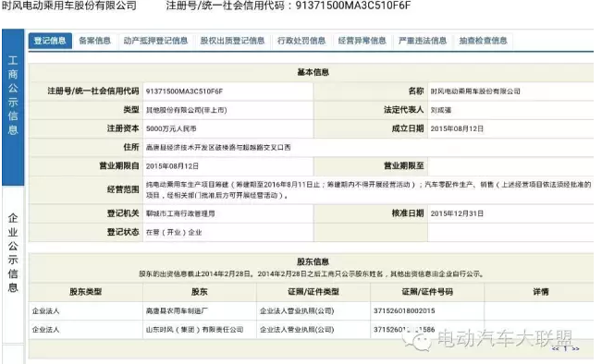Switch to the 备案信息 tab
This screenshot has width=602, height=364.
(95, 41)
